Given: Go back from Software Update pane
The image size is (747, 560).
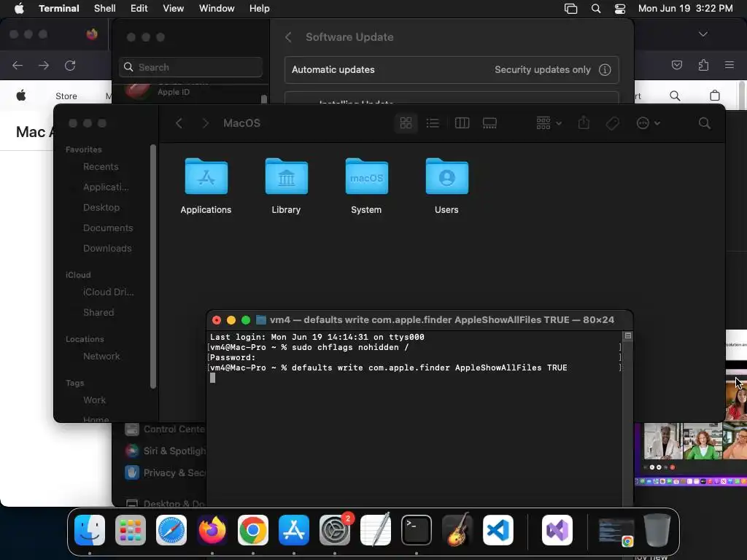Looking at the screenshot, I should [288, 37].
